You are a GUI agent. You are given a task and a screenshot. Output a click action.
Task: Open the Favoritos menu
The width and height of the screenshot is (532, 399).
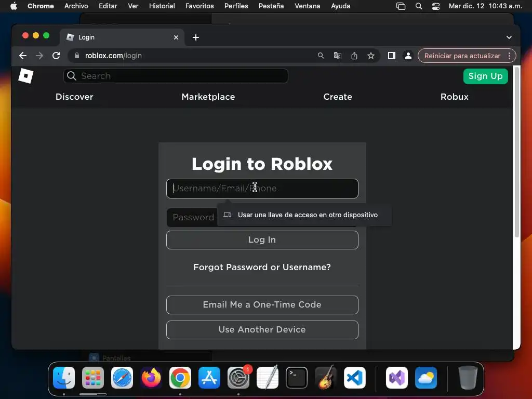tap(199, 6)
